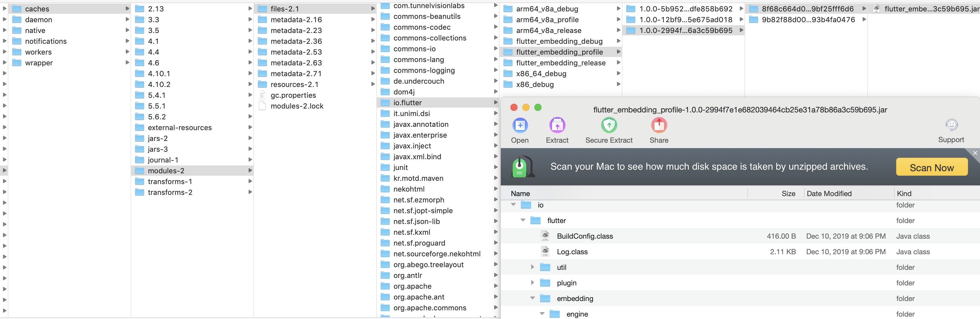Click the Extract toolbar icon

point(557,125)
